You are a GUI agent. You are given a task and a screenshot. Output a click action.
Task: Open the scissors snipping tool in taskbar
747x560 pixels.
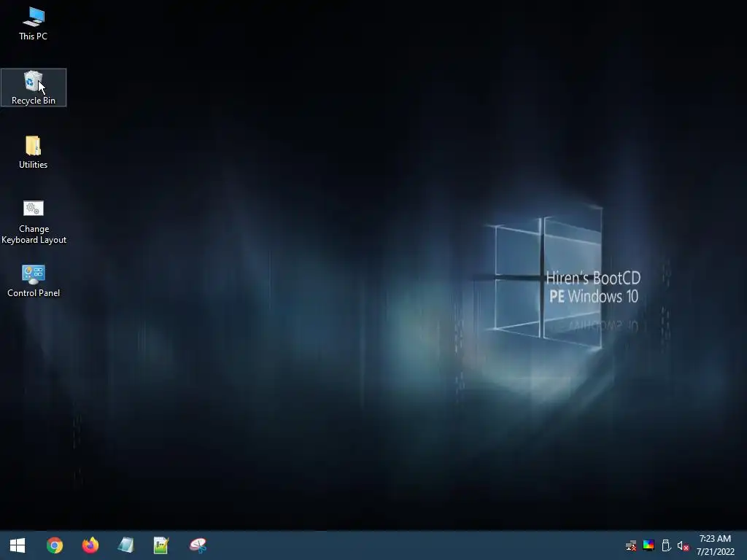point(198,545)
